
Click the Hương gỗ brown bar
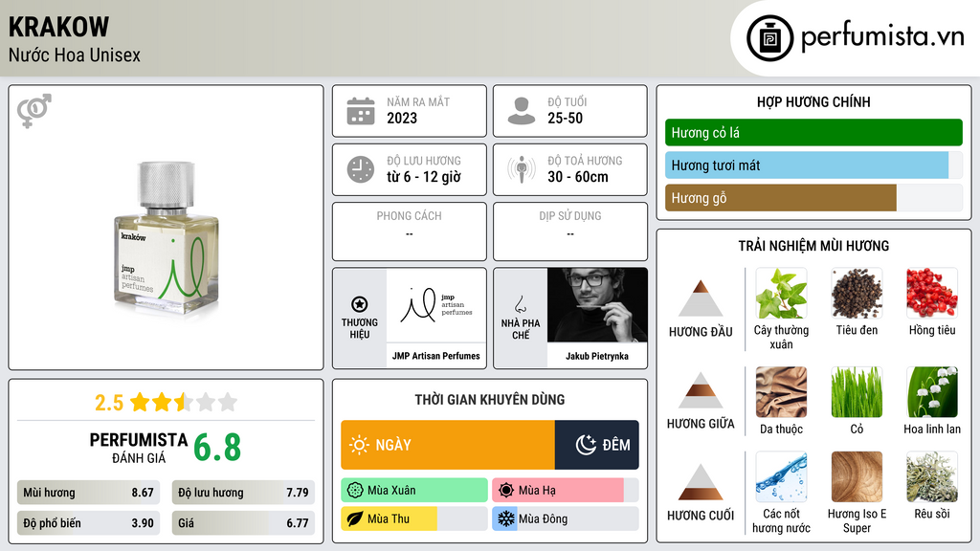click(813, 198)
